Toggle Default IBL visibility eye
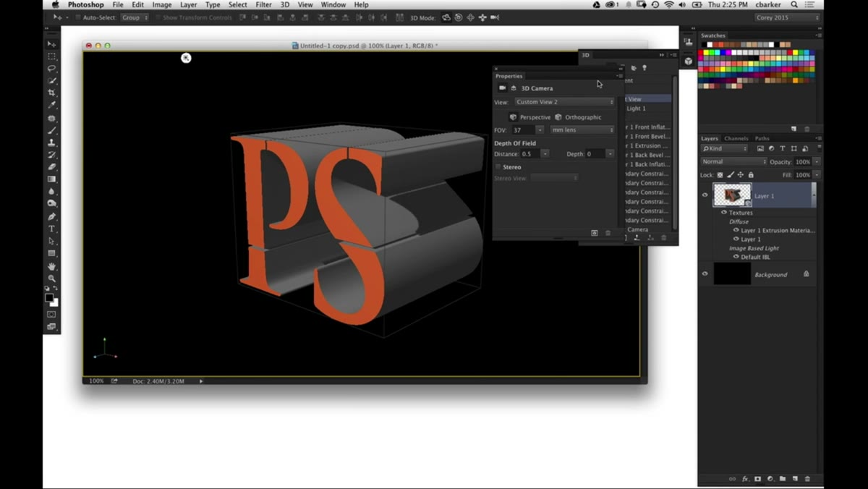The height and width of the screenshot is (489, 868). 736,257
